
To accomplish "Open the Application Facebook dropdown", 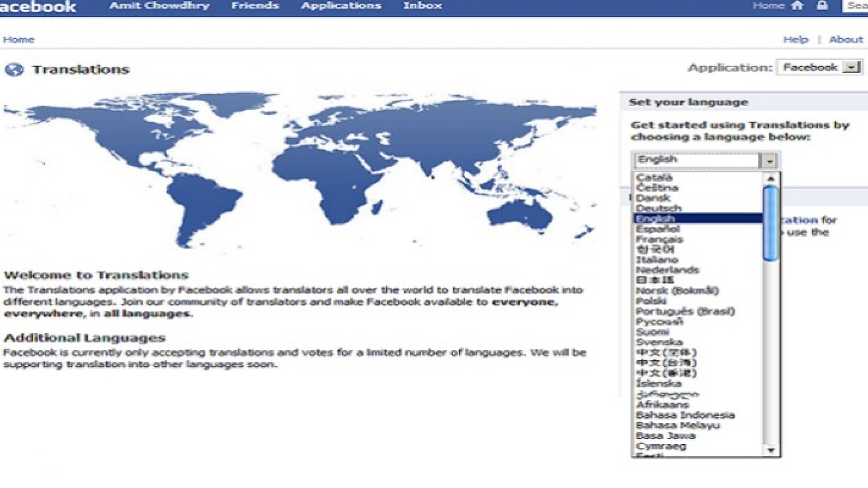I will 852,67.
